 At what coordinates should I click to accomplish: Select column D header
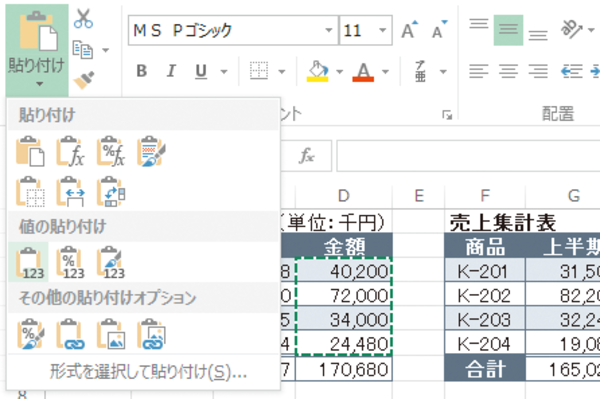[x=344, y=196]
